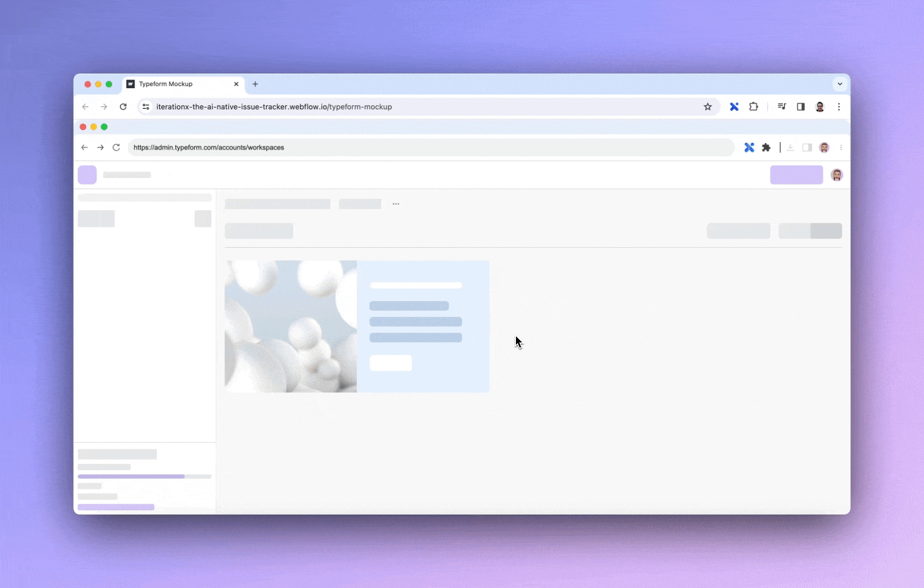The width and height of the screenshot is (924, 588).
Task: Open the media control icon in Chrome toolbar
Action: (x=782, y=107)
